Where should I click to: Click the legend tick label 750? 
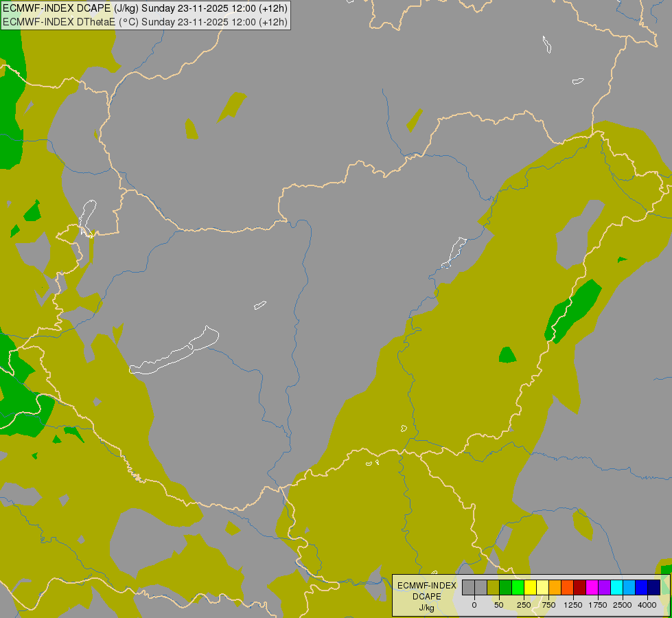[548, 605]
